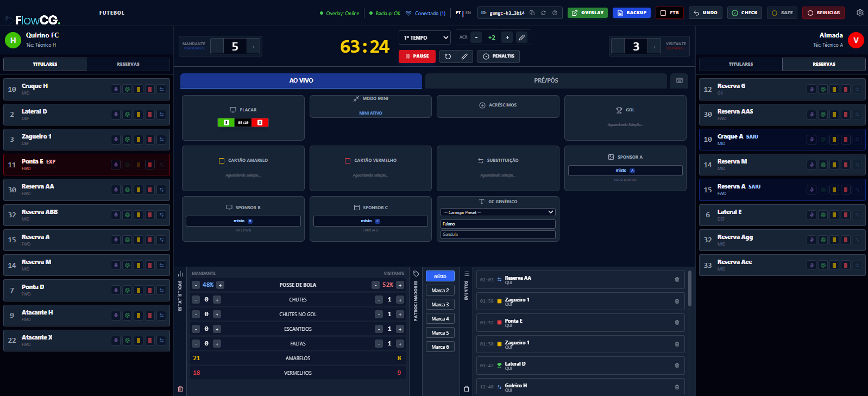The height and width of the screenshot is (396, 868).
Task: Increase added time with plus button
Action: tap(507, 37)
